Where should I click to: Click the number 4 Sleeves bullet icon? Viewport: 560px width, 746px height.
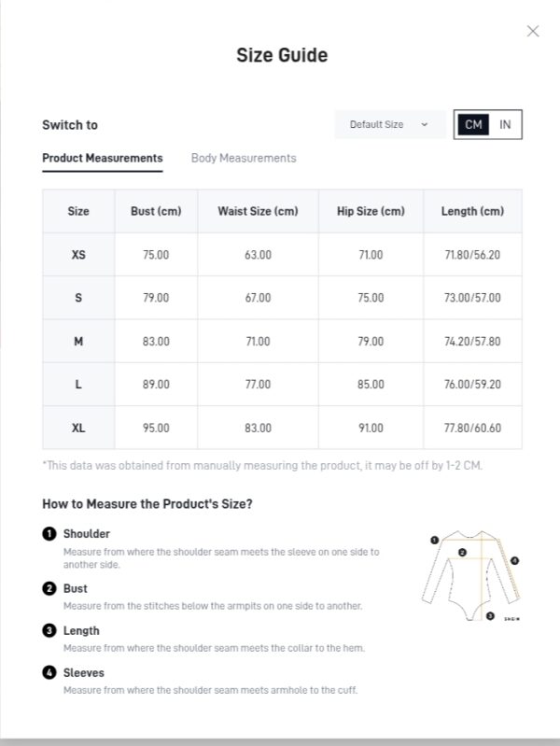click(x=49, y=673)
